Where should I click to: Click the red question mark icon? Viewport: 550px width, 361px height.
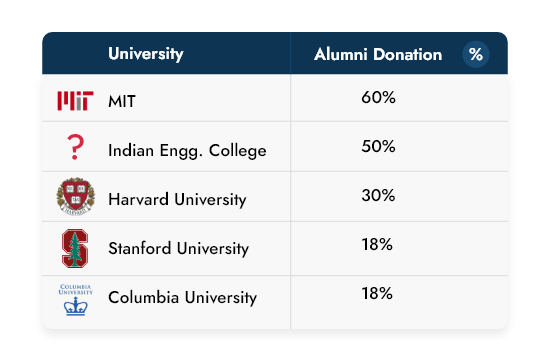tap(75, 147)
